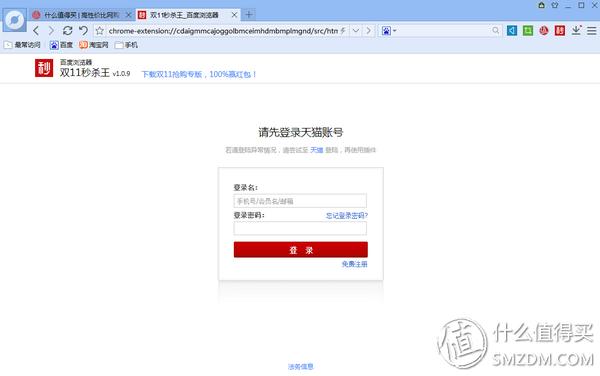
Task: Open a new tab with plus button
Action: coord(249,15)
